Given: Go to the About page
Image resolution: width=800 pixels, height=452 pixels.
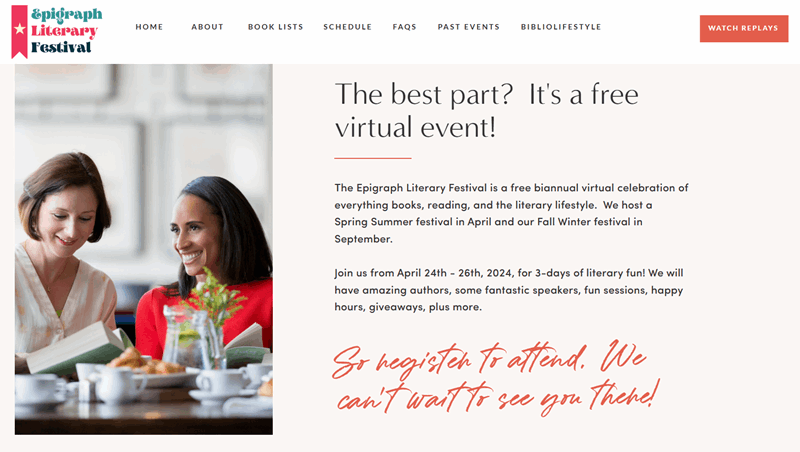Looking at the screenshot, I should pyautogui.click(x=207, y=27).
